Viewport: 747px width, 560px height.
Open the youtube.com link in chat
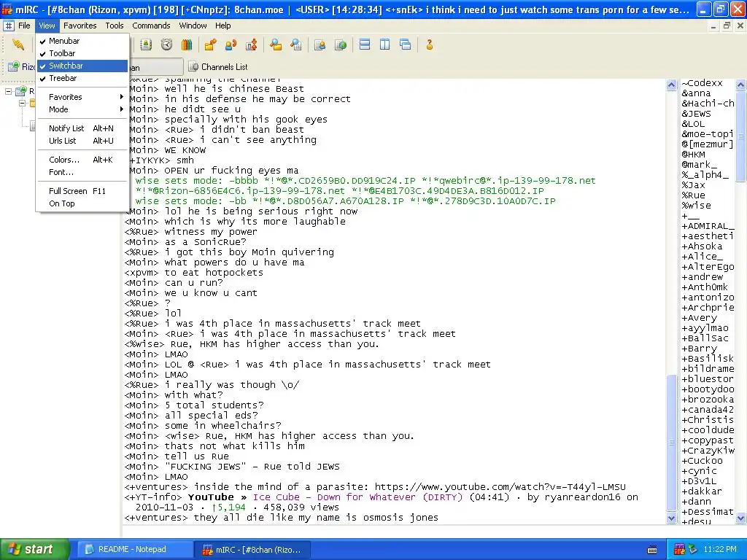tap(500, 487)
